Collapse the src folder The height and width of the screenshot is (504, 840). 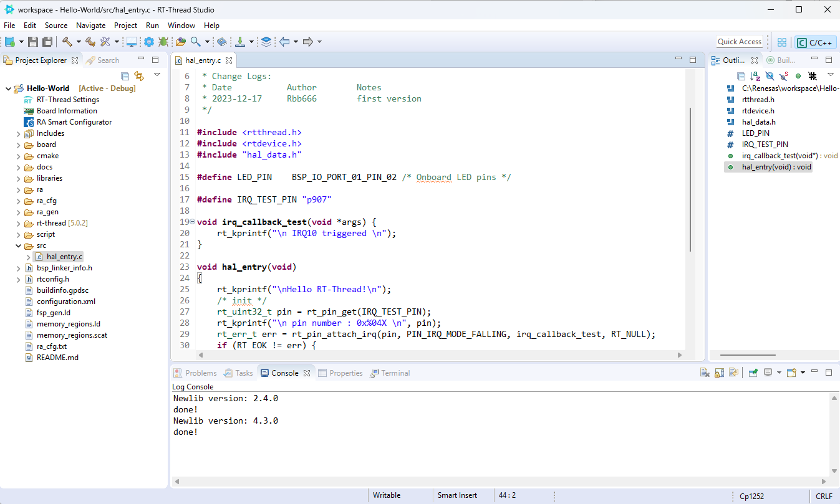tap(19, 245)
